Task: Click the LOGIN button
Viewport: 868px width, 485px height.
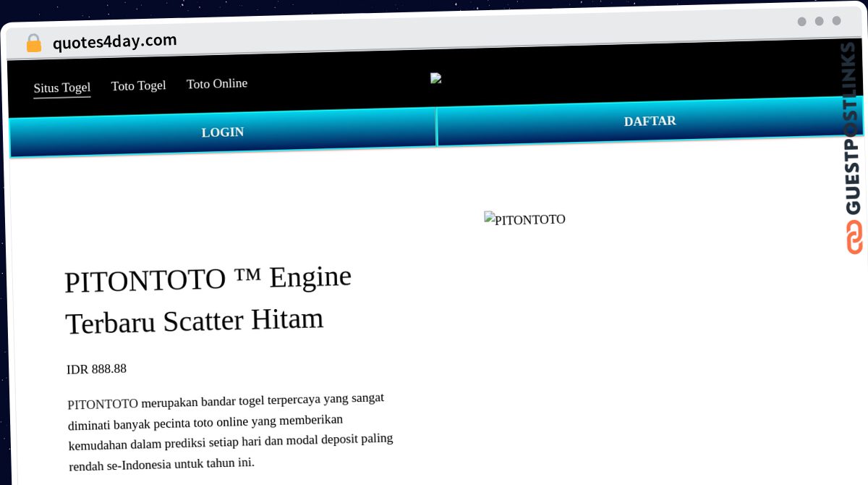Action: pos(223,132)
